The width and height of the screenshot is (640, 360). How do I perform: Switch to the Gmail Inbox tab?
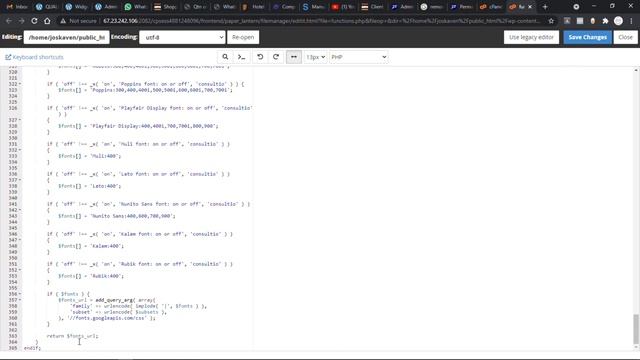(17, 7)
